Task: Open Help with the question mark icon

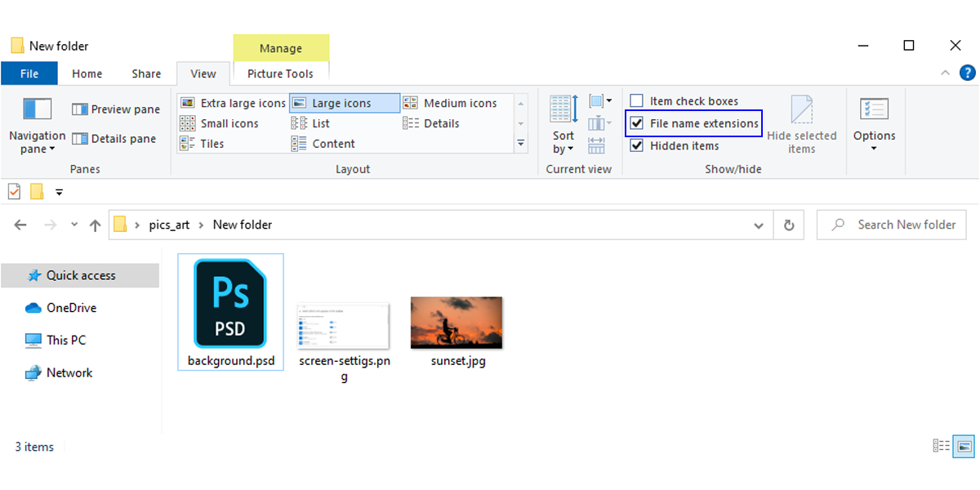Action: pos(967,73)
